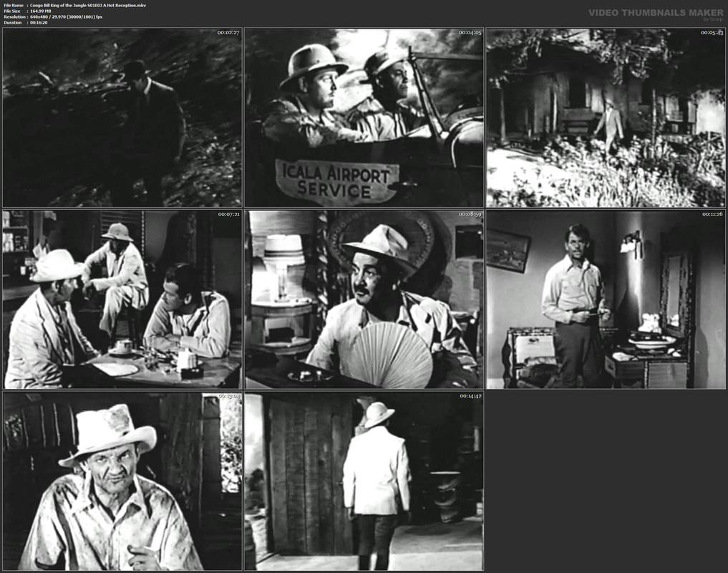Select the thumbnail of the man holding a fan
The image size is (728, 573).
coord(364,299)
